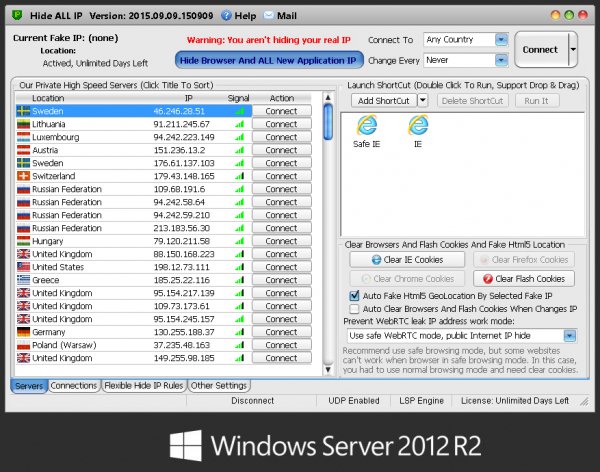Click the red Flash icon on Clear Flash Cookies
This screenshot has height=472, width=600.
point(488,279)
